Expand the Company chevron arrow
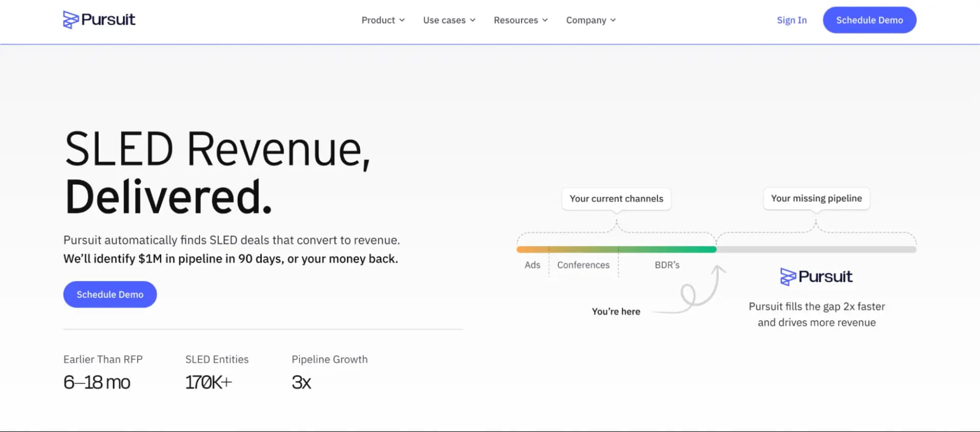The height and width of the screenshot is (432, 980). click(613, 20)
